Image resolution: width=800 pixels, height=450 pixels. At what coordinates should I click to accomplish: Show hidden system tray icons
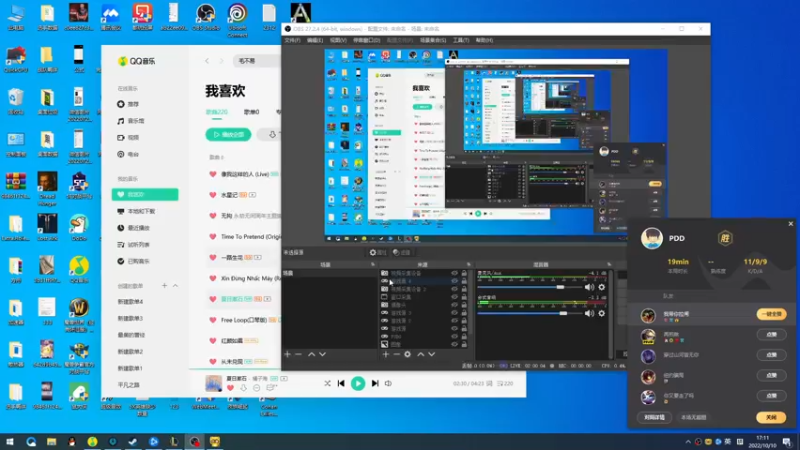688,442
